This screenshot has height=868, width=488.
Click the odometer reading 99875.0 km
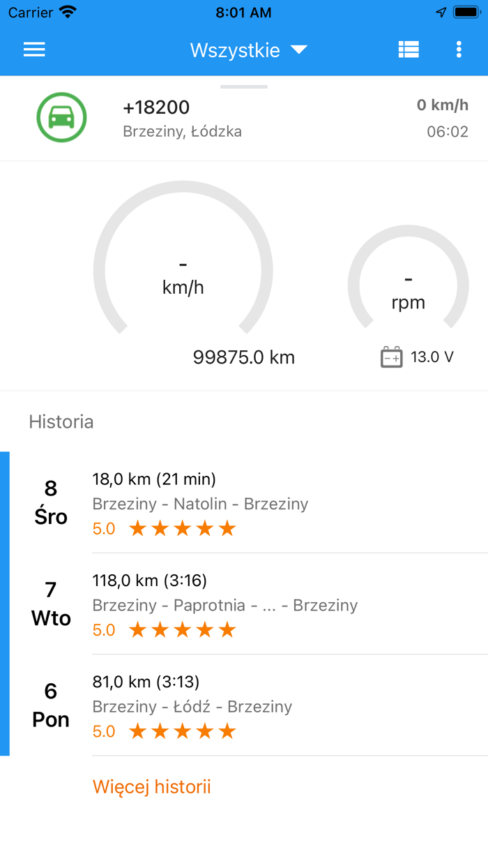click(x=244, y=357)
